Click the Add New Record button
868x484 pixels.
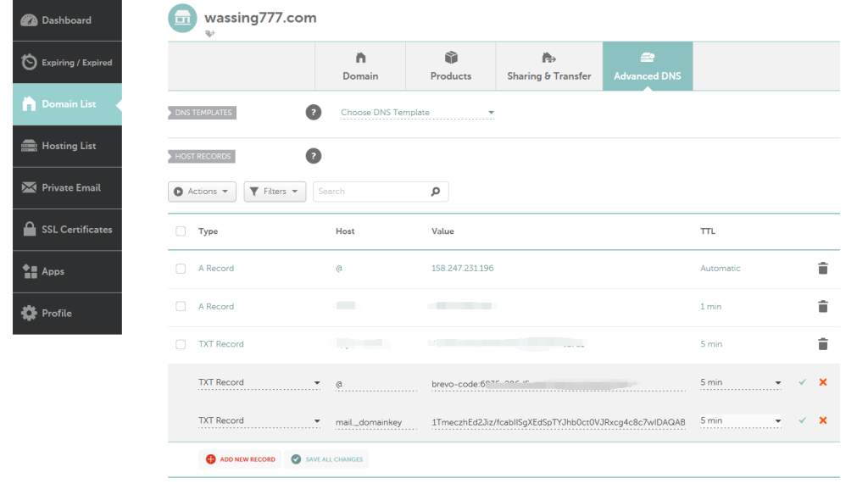click(241, 459)
